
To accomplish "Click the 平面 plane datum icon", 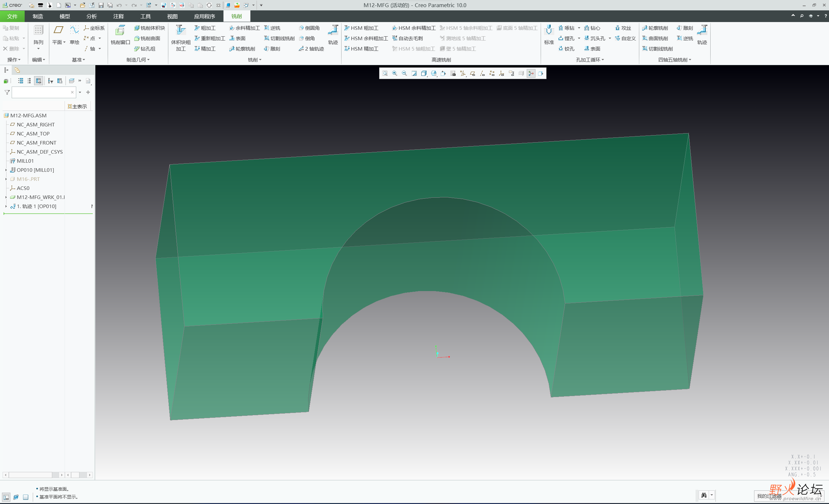I will 58,30.
